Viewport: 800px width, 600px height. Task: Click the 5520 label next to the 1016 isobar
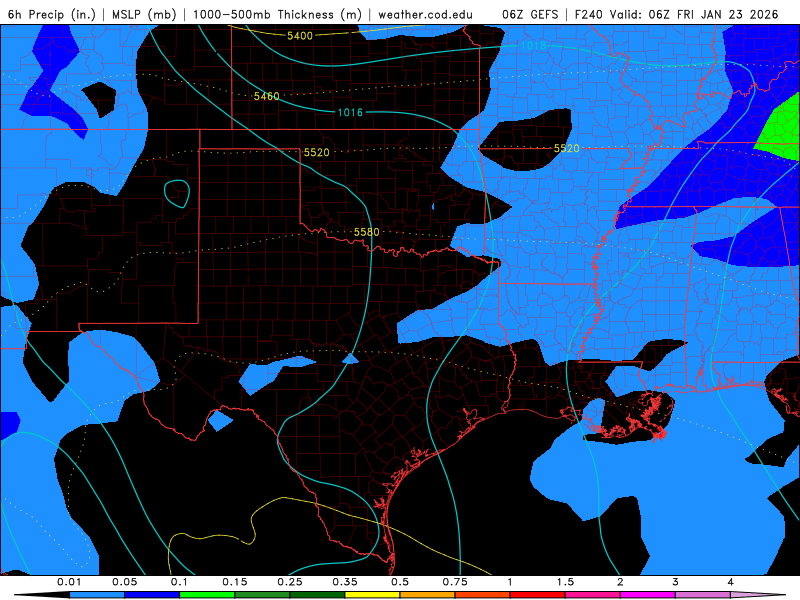tap(316, 152)
